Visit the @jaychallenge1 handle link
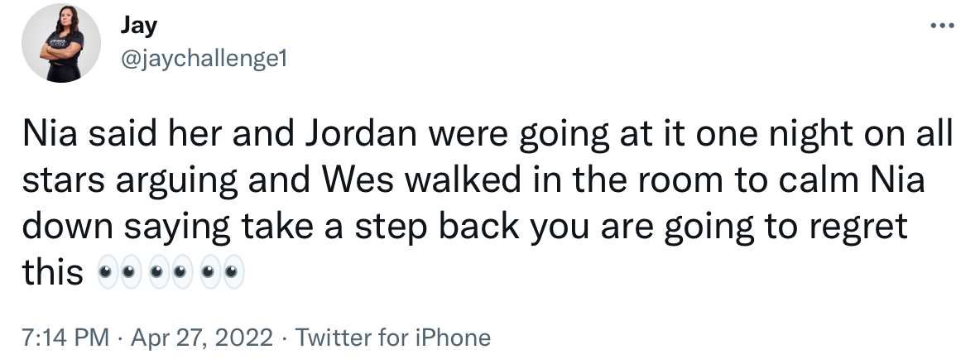The width and height of the screenshot is (980, 364). point(204,59)
